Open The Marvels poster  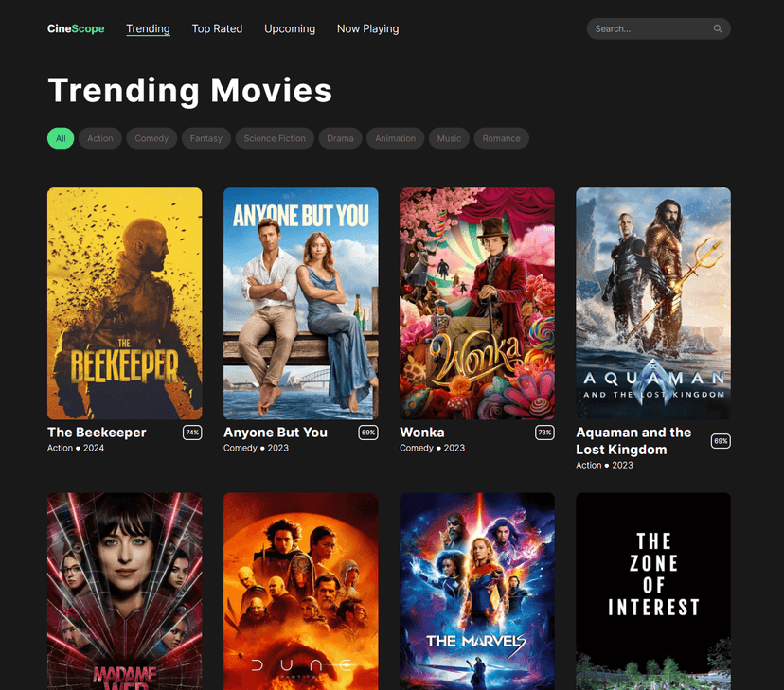pyautogui.click(x=477, y=592)
